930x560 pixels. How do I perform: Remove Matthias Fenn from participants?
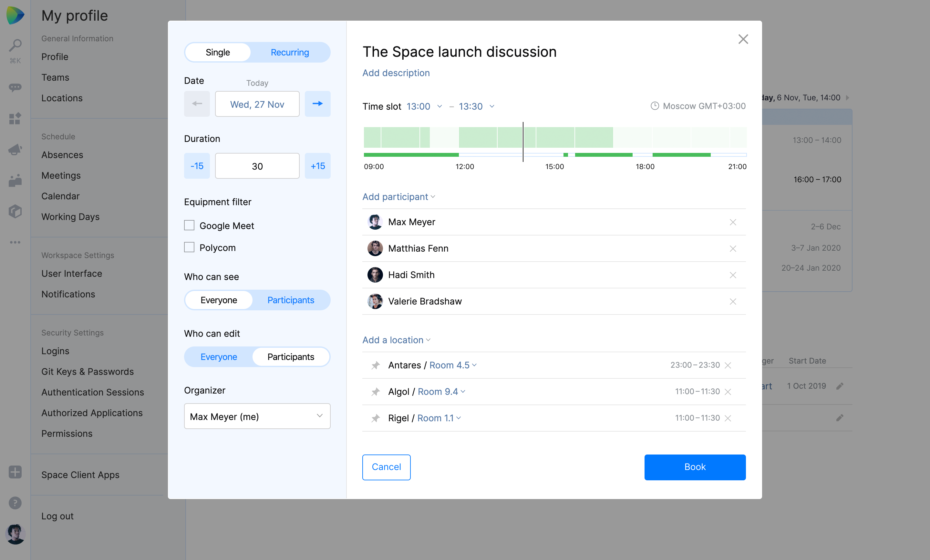[733, 248]
